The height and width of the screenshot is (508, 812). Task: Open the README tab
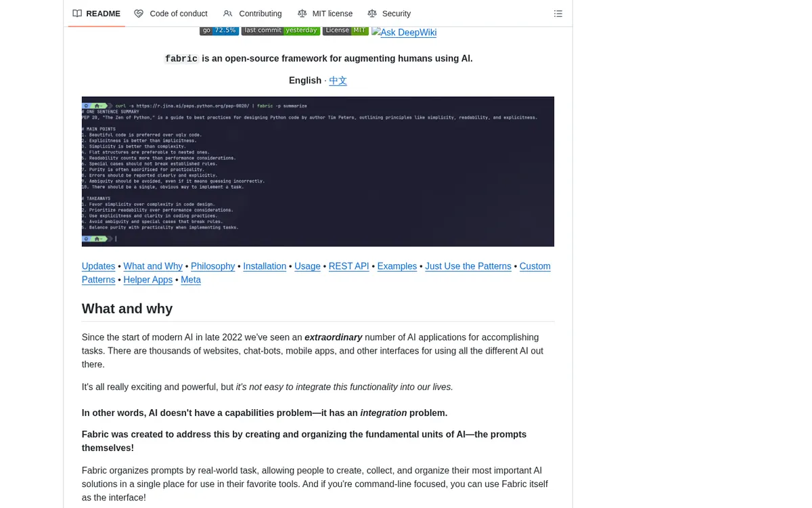pyautogui.click(x=97, y=14)
